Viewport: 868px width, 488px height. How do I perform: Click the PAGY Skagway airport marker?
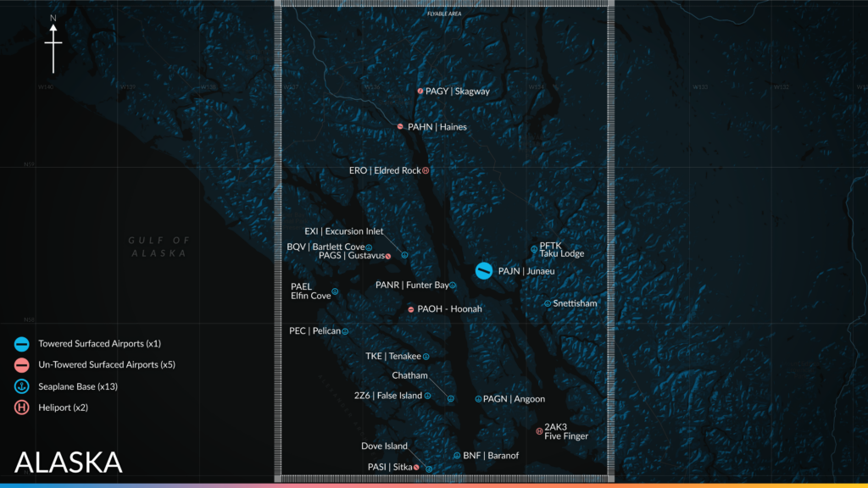click(x=421, y=91)
